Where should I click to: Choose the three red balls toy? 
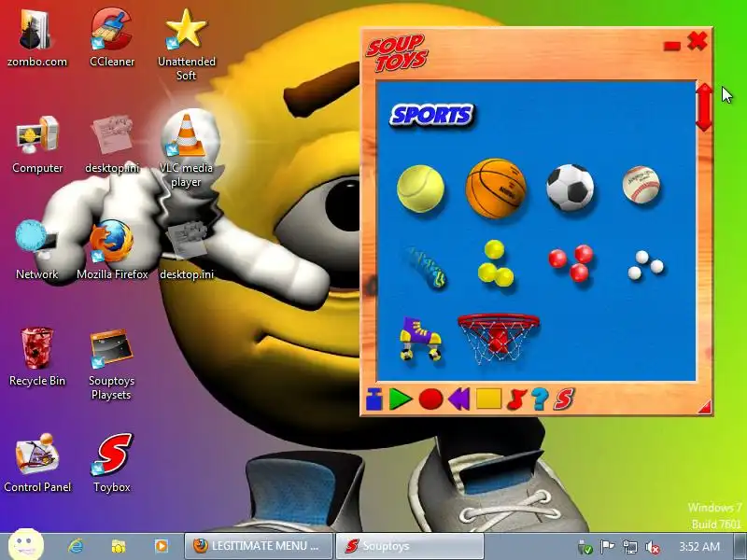click(571, 263)
